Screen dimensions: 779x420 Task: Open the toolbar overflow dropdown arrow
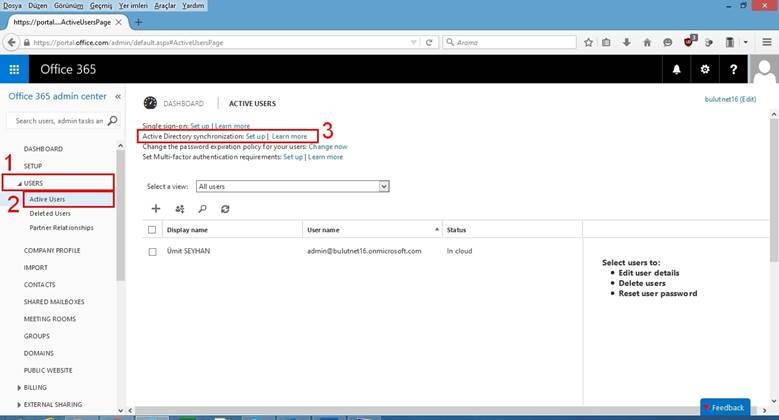click(746, 42)
